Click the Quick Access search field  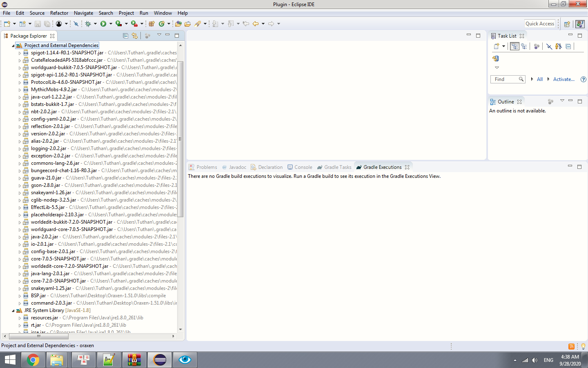click(540, 24)
